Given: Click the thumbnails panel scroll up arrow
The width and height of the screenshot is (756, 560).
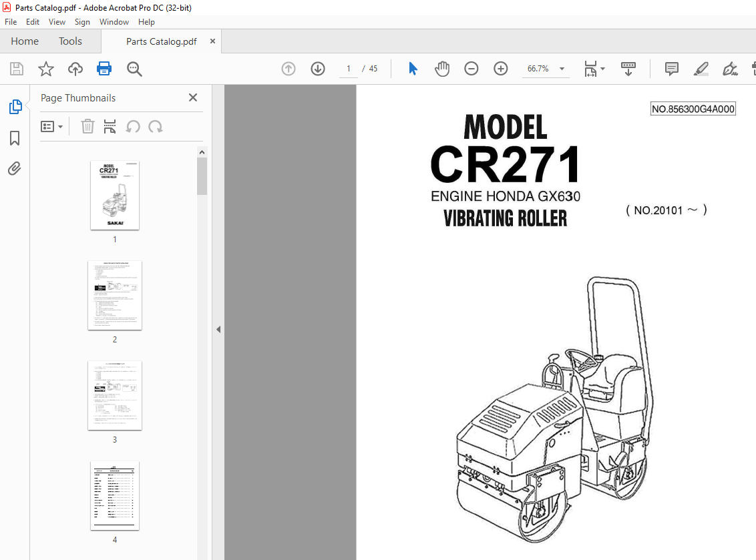Looking at the screenshot, I should 202,152.
